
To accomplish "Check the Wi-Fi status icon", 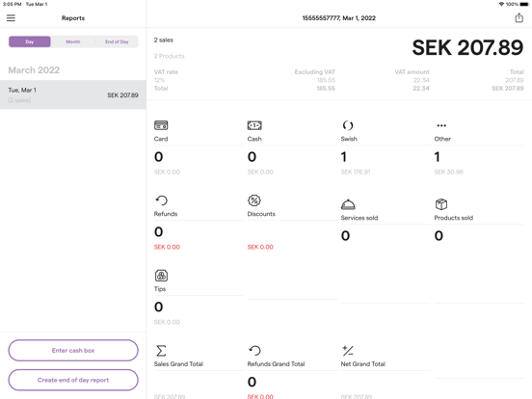I will pos(501,4).
